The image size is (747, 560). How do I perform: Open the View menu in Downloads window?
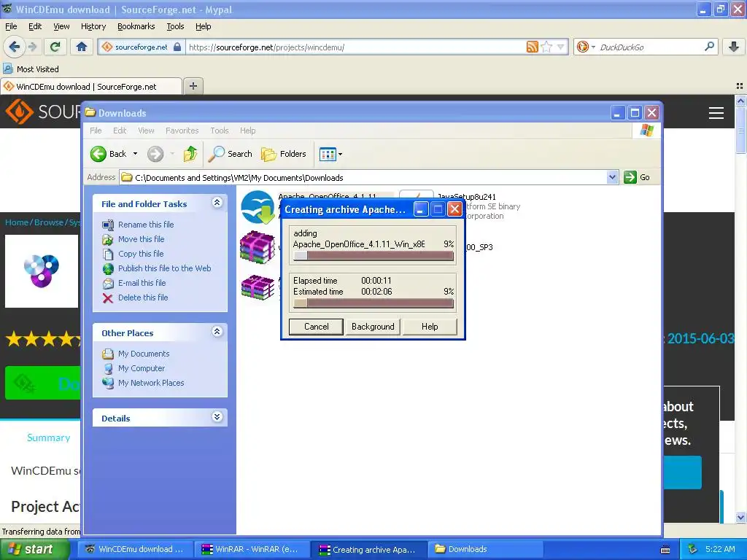tap(146, 131)
